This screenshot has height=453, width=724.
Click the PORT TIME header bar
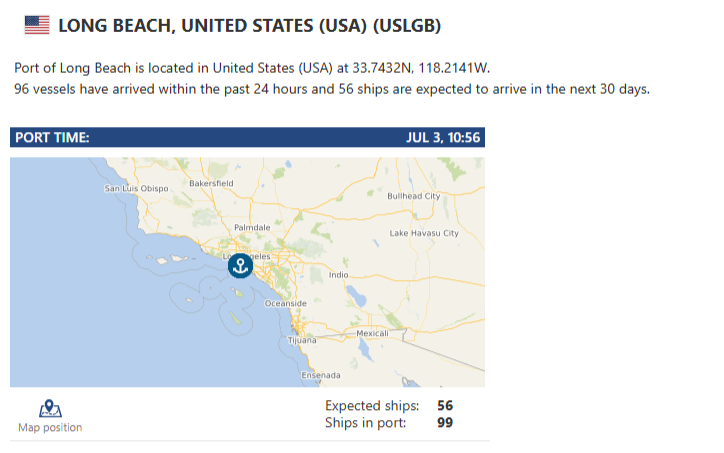247,138
